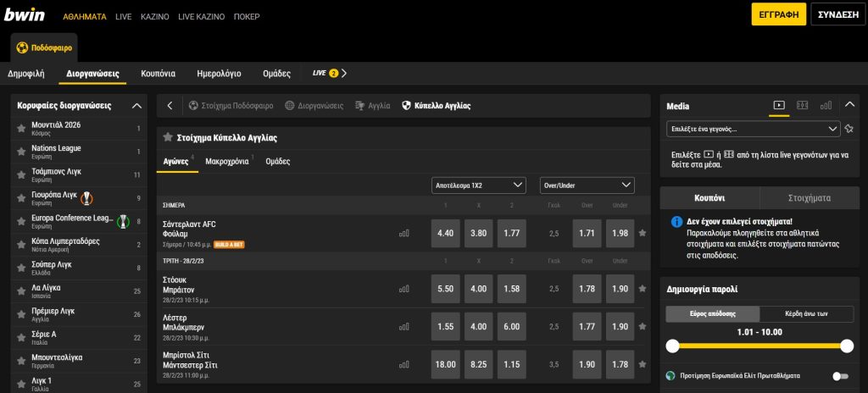Click the ΕΓΓΡΑΦΗ button

click(x=778, y=14)
